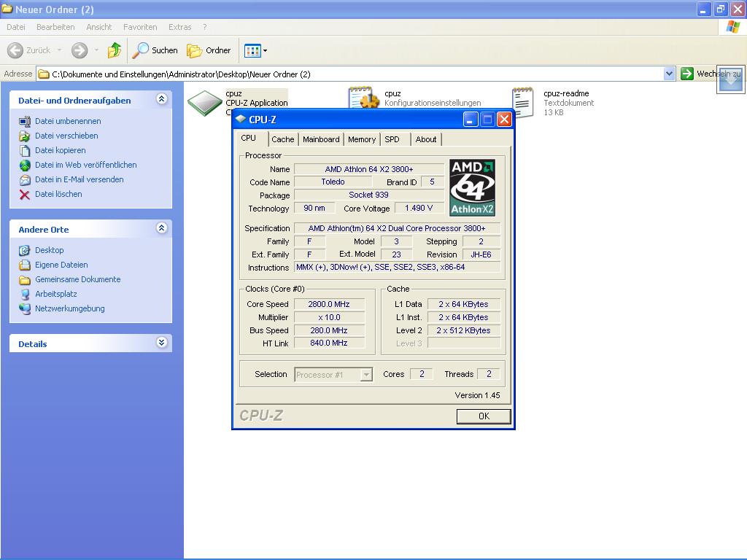This screenshot has width=747, height=560.
Task: Click the Netzwerkumgebung network icon
Action: [x=25, y=309]
